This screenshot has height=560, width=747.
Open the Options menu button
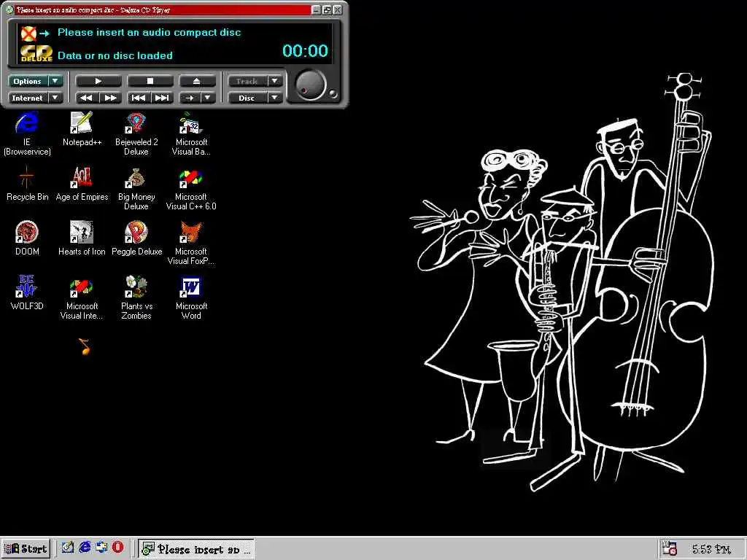28,81
